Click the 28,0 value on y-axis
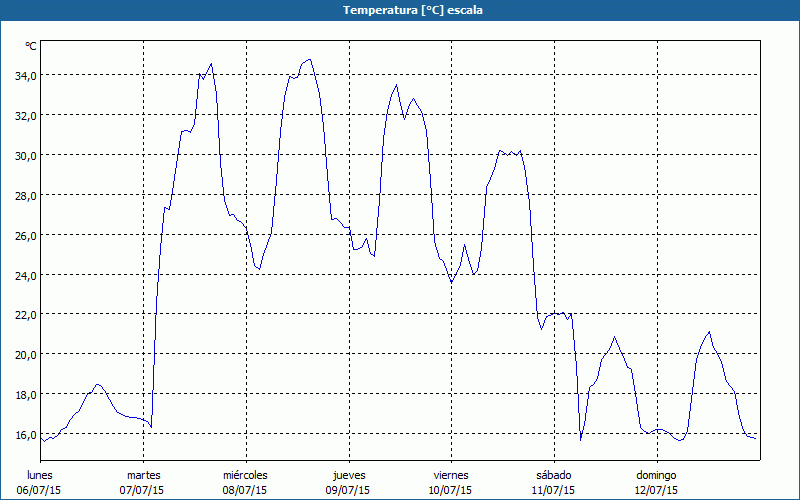This screenshot has width=800, height=500. tap(24, 195)
